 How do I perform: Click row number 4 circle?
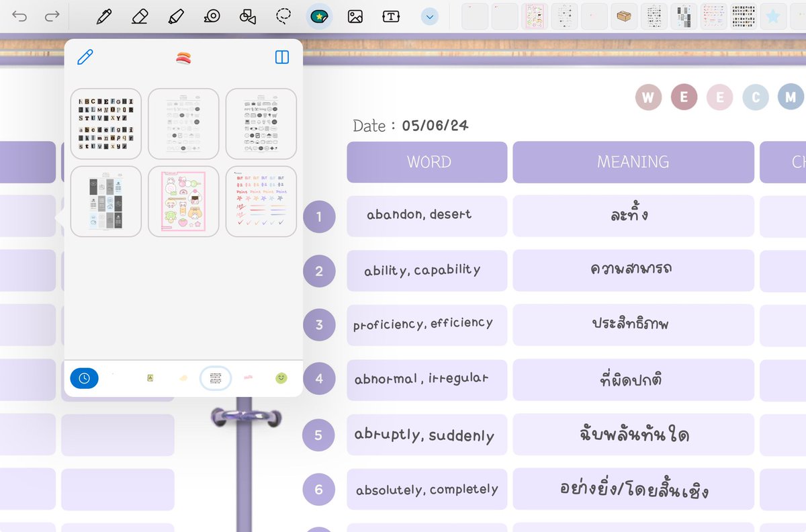coord(319,379)
